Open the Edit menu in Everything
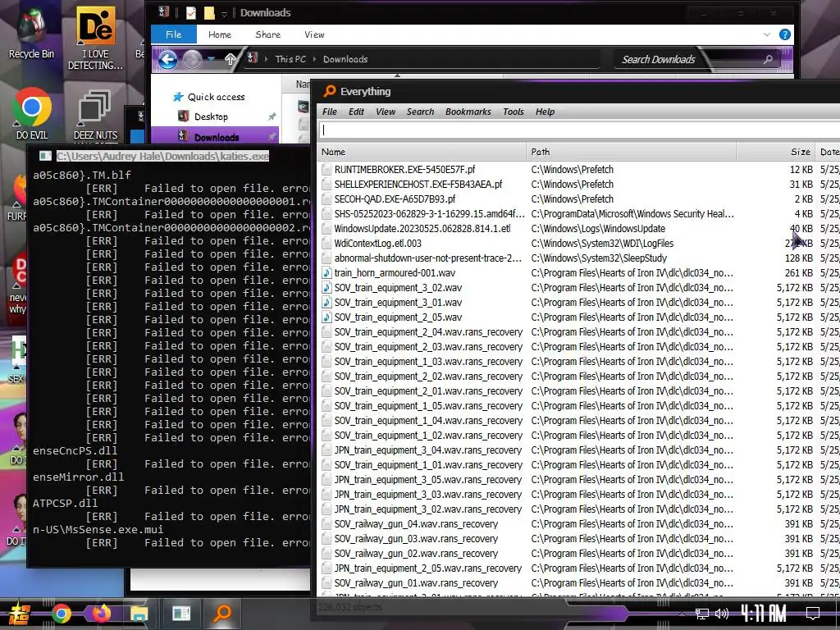Image resolution: width=840 pixels, height=630 pixels. (x=356, y=112)
